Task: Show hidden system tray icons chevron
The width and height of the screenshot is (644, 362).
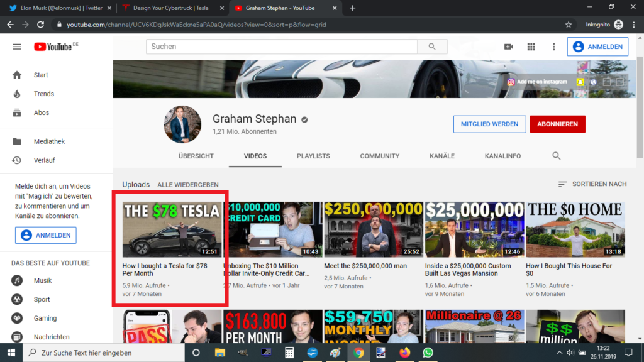Action: (x=559, y=353)
